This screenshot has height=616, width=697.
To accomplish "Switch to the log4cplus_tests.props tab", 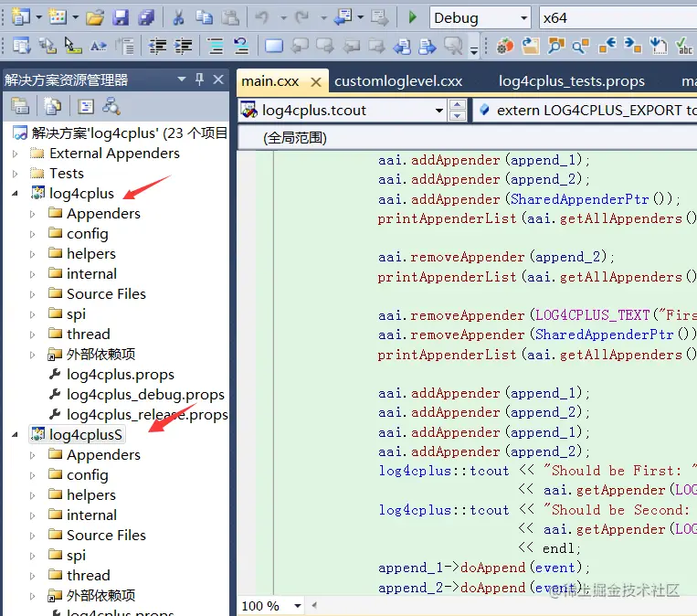I will [x=572, y=81].
